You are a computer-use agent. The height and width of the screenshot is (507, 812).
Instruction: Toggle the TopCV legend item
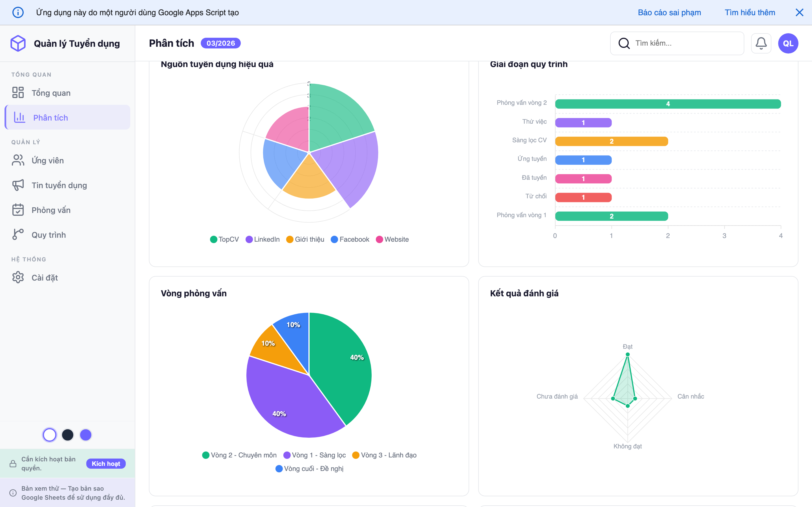pyautogui.click(x=224, y=239)
